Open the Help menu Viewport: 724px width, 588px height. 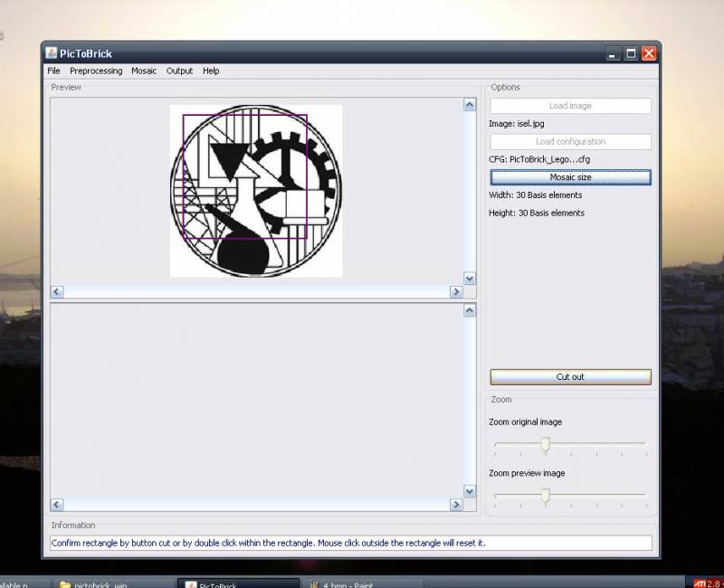point(211,71)
